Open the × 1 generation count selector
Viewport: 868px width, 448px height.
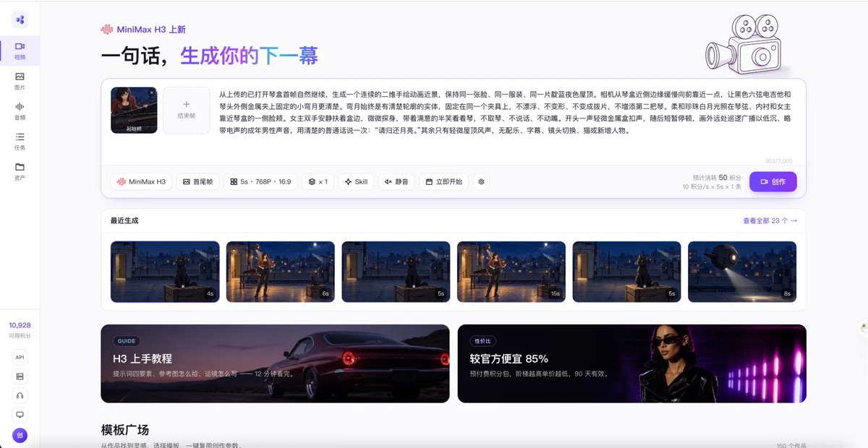click(318, 181)
